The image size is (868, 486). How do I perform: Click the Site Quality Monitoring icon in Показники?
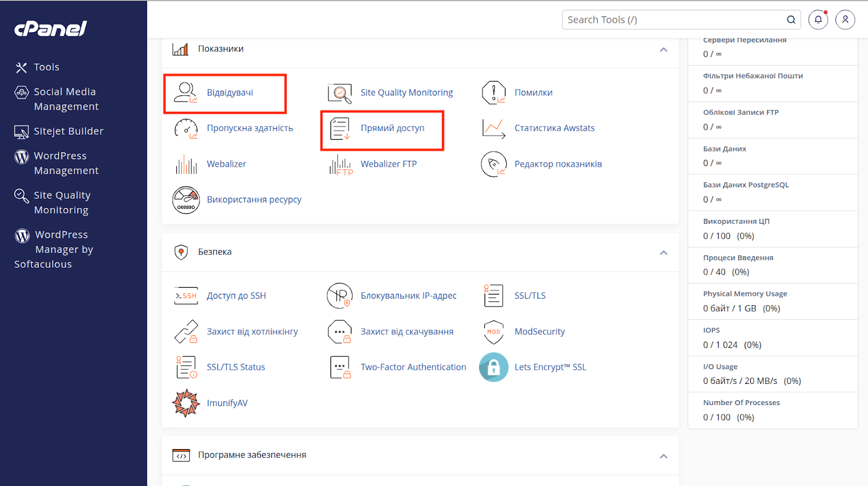click(x=340, y=93)
